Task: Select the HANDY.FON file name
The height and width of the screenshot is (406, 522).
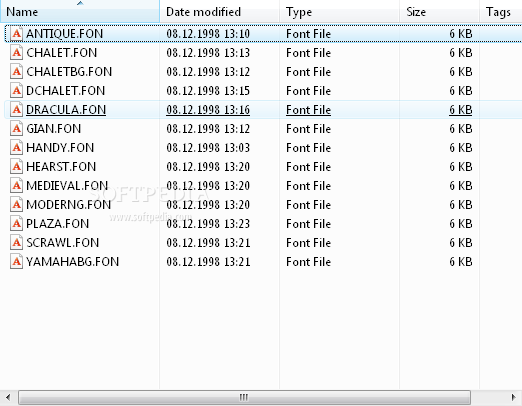Action: tap(60, 148)
